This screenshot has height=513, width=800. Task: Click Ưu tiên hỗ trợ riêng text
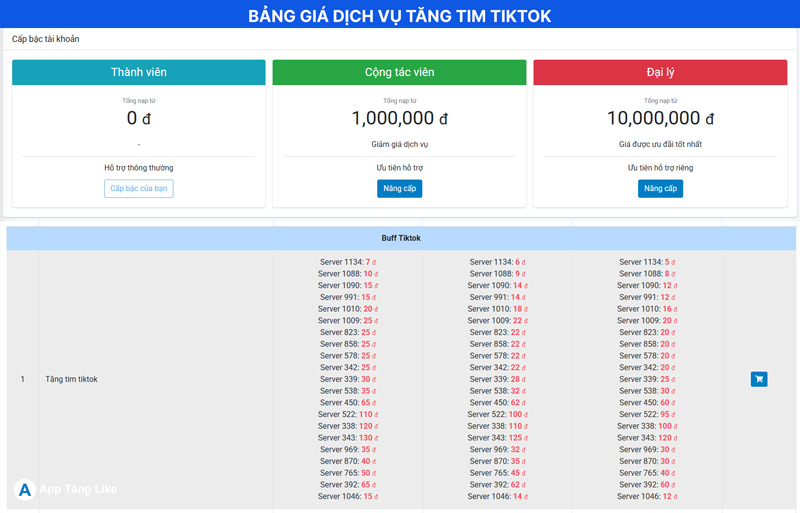pos(660,167)
